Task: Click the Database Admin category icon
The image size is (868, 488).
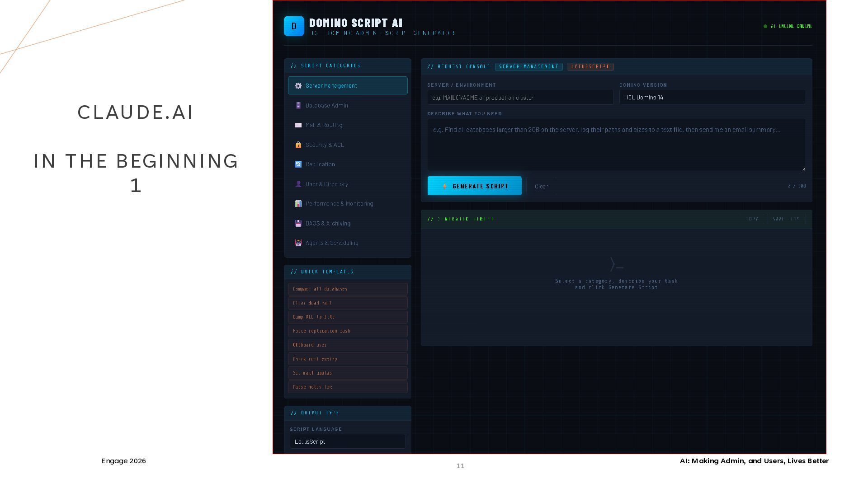Action: point(298,105)
